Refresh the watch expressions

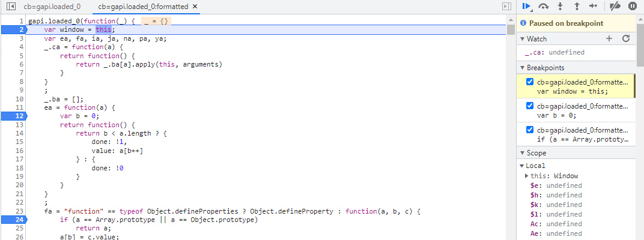tap(625, 38)
